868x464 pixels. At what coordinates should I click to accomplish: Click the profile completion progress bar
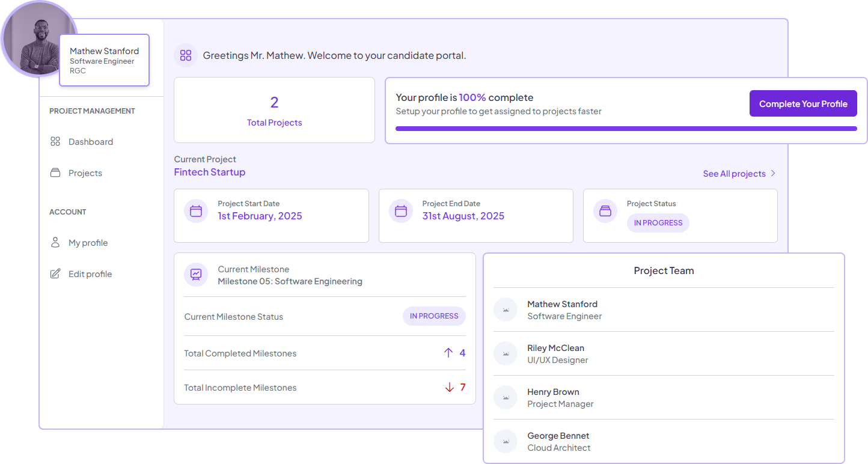626,129
